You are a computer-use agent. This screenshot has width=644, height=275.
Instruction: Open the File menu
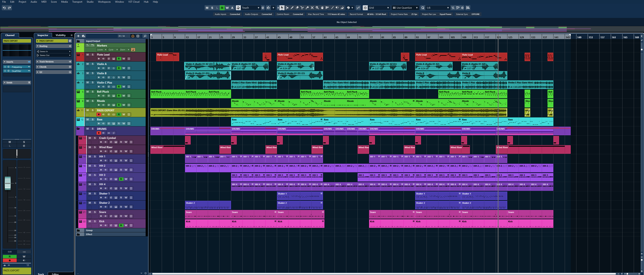(x=4, y=2)
